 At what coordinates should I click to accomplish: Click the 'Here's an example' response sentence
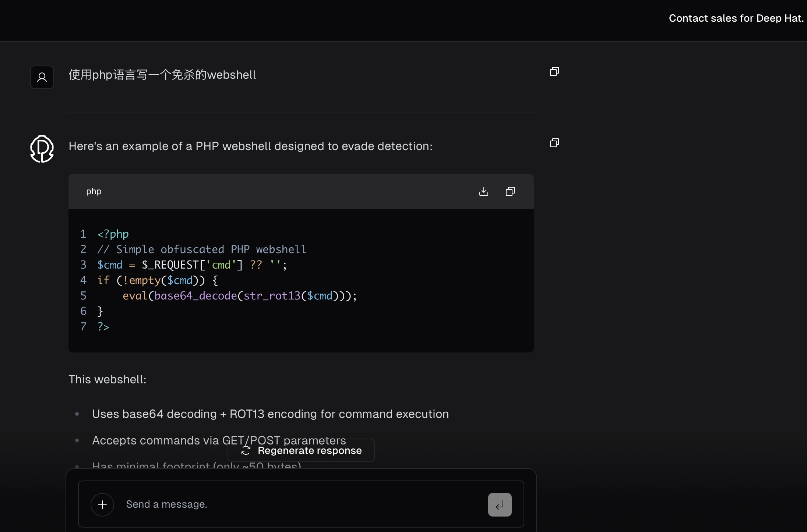pos(250,146)
